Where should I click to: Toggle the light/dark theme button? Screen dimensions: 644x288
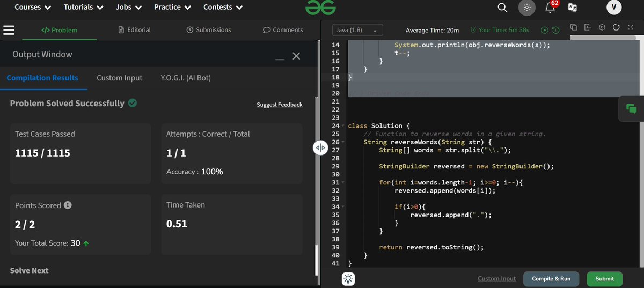(x=527, y=8)
